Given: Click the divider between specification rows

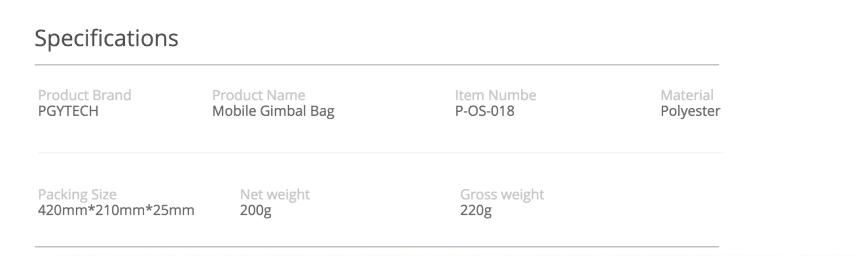Looking at the screenshot, I should [380, 153].
